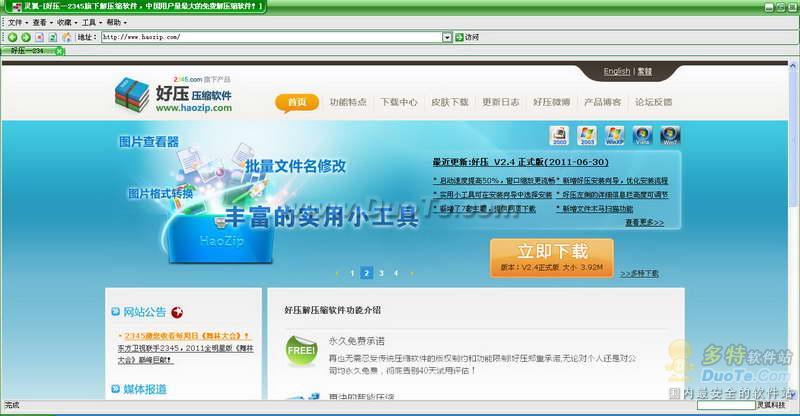Click the Win7 compatibility icon
The width and height of the screenshot is (800, 416).
[x=669, y=135]
